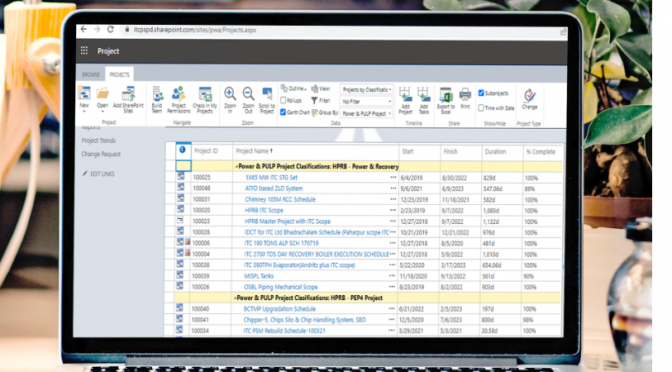The width and height of the screenshot is (672, 372).
Task: Click the Group By icon
Action: pos(315,113)
